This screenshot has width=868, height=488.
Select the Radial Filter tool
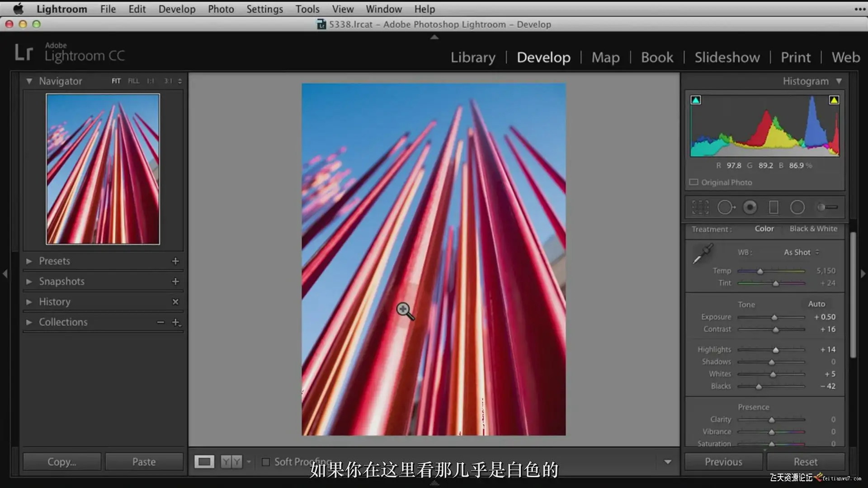[797, 207]
